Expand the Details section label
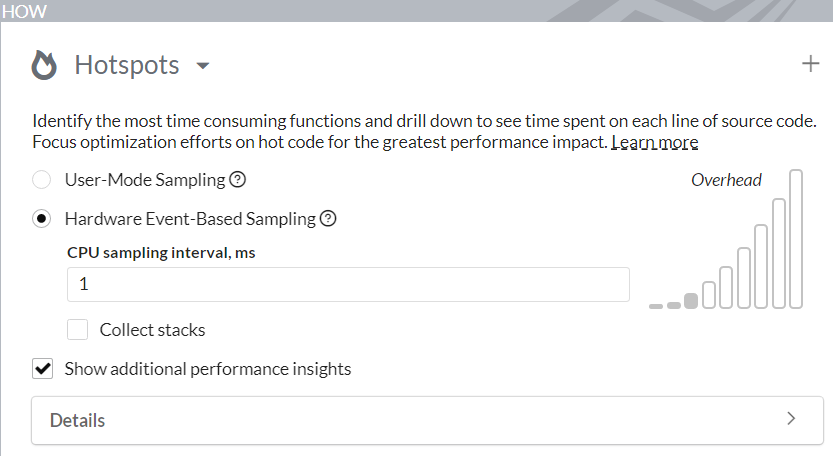The width and height of the screenshot is (833, 456). (x=78, y=420)
